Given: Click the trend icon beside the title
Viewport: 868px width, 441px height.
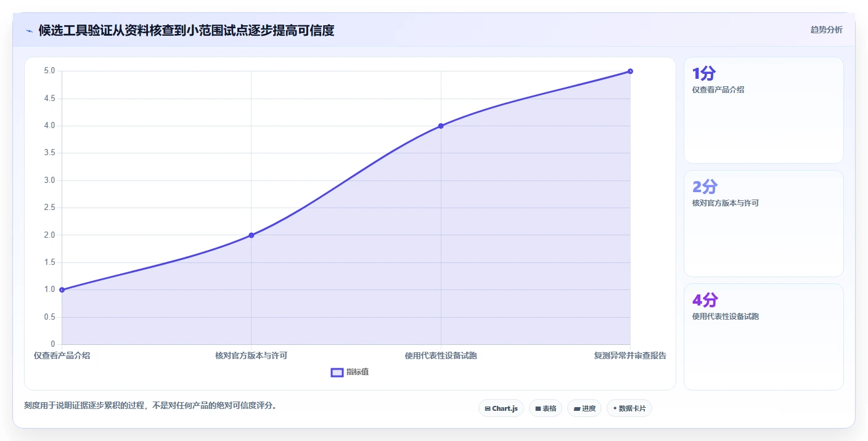Looking at the screenshot, I should (x=29, y=30).
